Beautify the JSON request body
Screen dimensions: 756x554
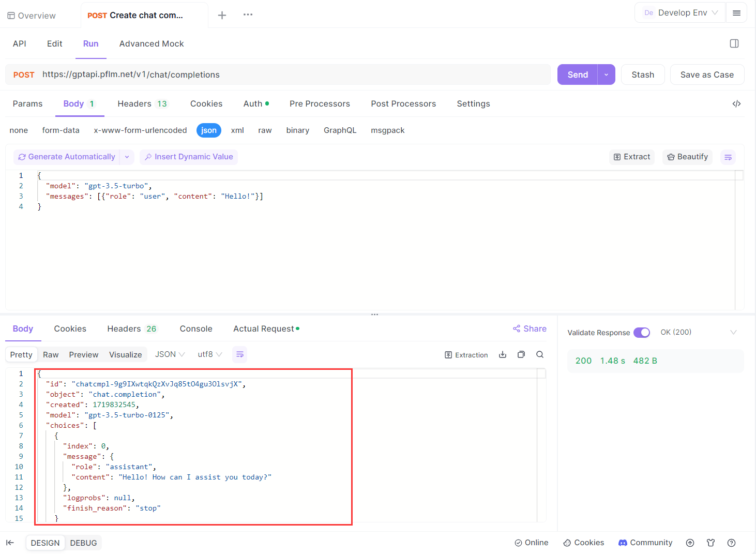pyautogui.click(x=687, y=157)
